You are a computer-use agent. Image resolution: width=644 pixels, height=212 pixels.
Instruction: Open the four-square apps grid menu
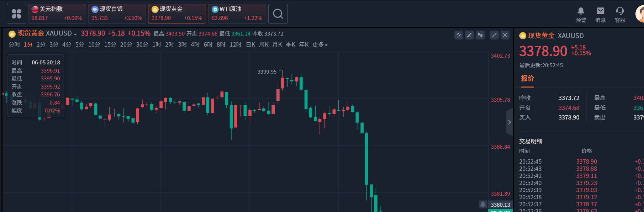pyautogui.click(x=16, y=14)
